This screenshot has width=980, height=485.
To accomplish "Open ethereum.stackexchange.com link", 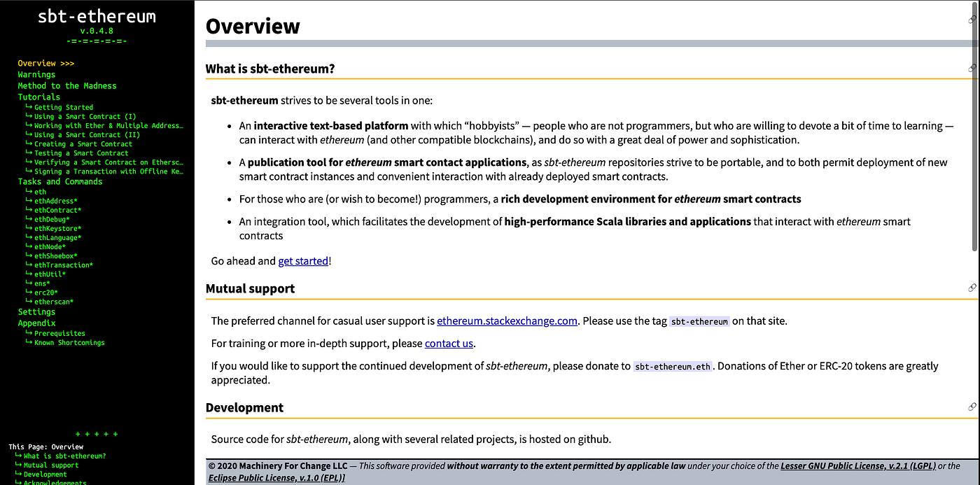I will [507, 321].
